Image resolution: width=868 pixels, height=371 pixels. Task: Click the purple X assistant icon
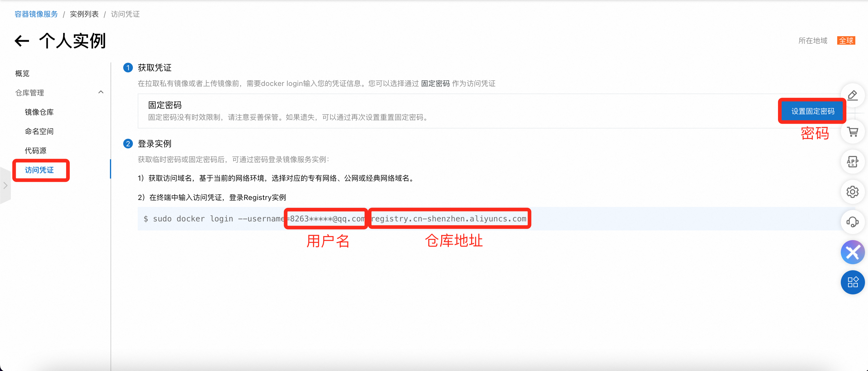[x=852, y=252]
